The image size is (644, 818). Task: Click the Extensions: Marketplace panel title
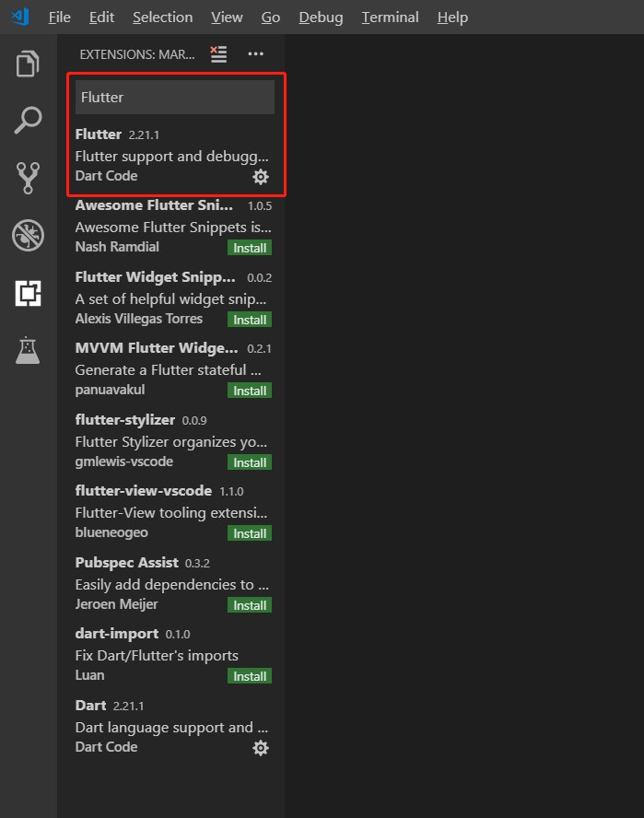click(137, 54)
